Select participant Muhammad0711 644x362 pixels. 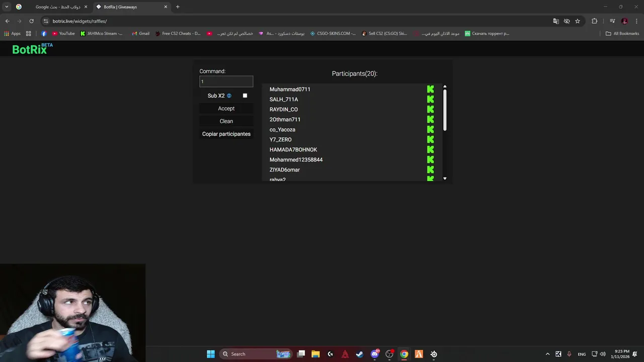290,89
